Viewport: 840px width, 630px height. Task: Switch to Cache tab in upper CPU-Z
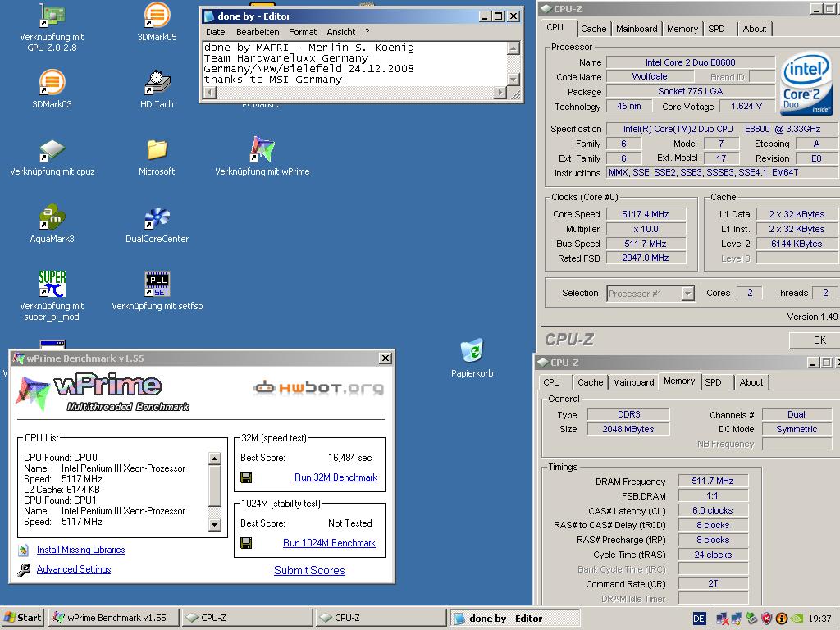point(594,29)
